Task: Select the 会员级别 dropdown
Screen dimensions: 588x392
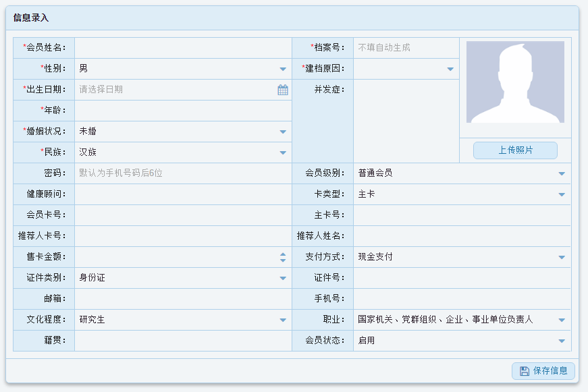Action: [562, 173]
